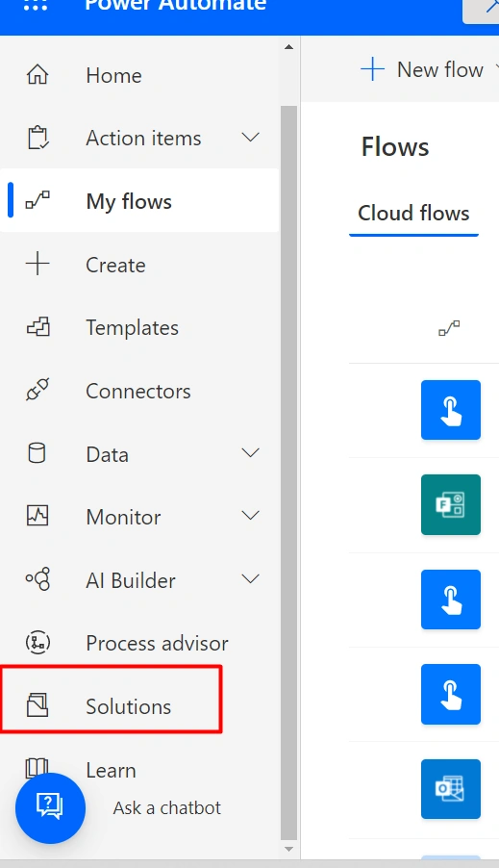Open the Learn navigation link

click(x=111, y=770)
